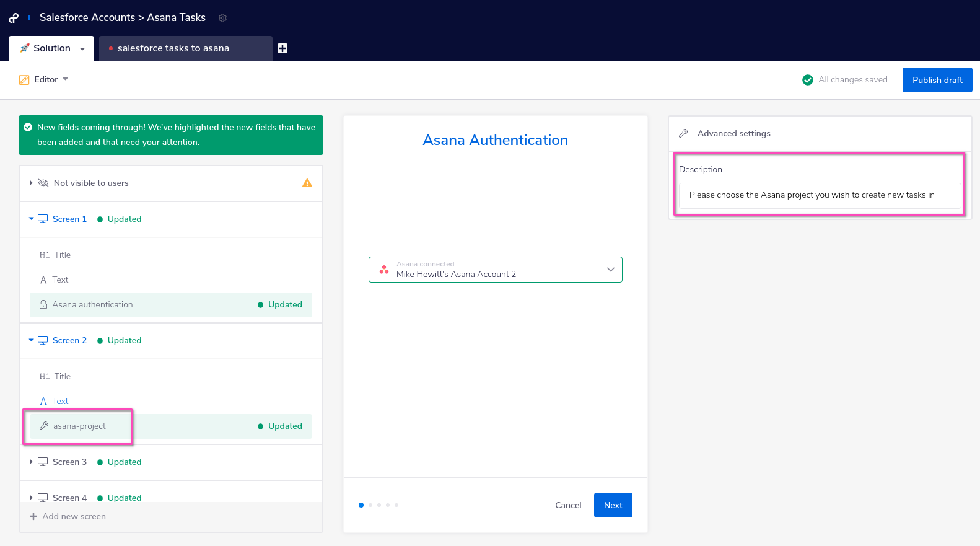Expand the Not visible to users section
This screenshot has width=980, height=546.
tap(31, 183)
